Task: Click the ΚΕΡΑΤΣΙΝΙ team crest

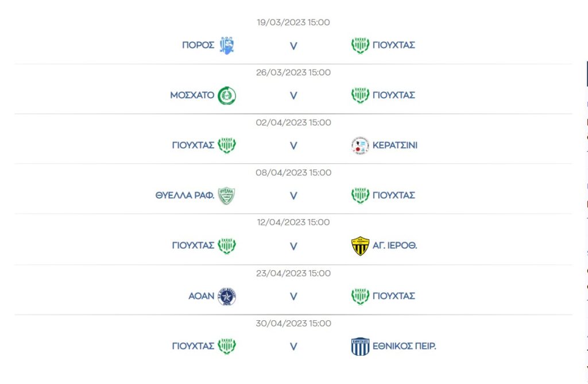Action: click(360, 145)
